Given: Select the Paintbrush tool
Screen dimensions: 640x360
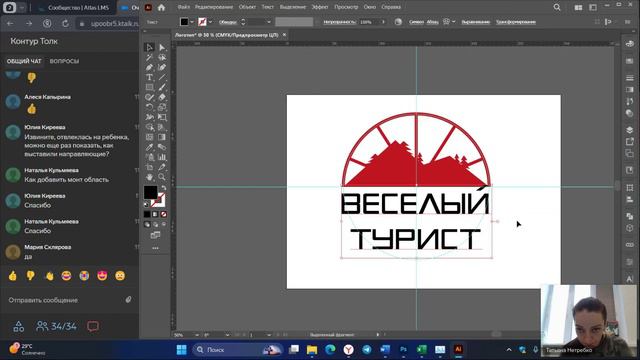Looking at the screenshot, I should [x=162, y=87].
